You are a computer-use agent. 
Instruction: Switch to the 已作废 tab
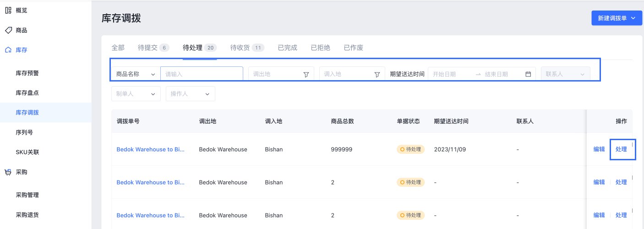354,48
